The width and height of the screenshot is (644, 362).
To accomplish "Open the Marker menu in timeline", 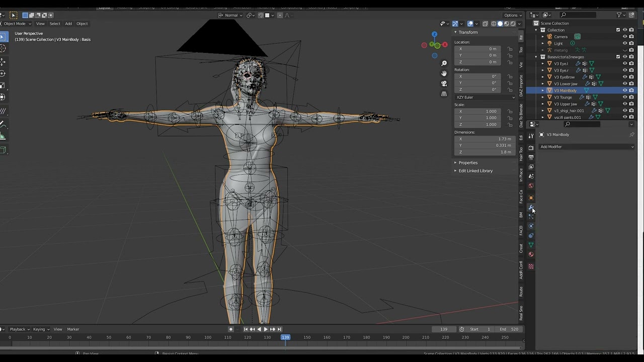I will point(73,329).
